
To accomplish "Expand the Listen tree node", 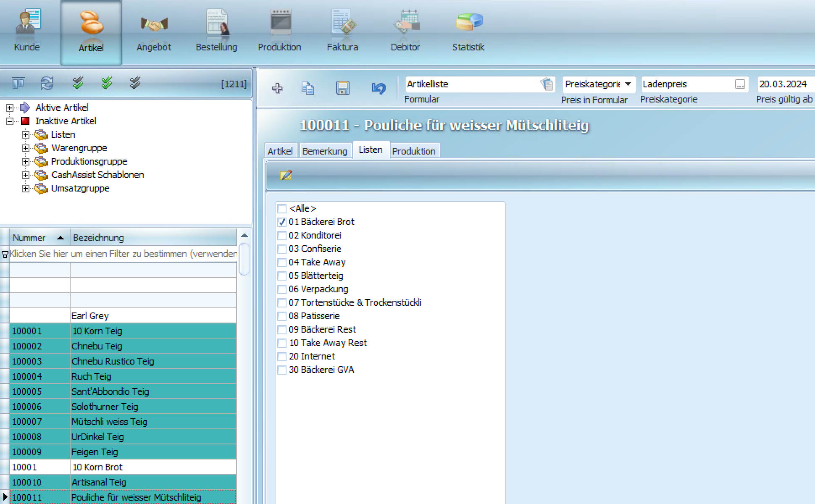I will pos(26,135).
